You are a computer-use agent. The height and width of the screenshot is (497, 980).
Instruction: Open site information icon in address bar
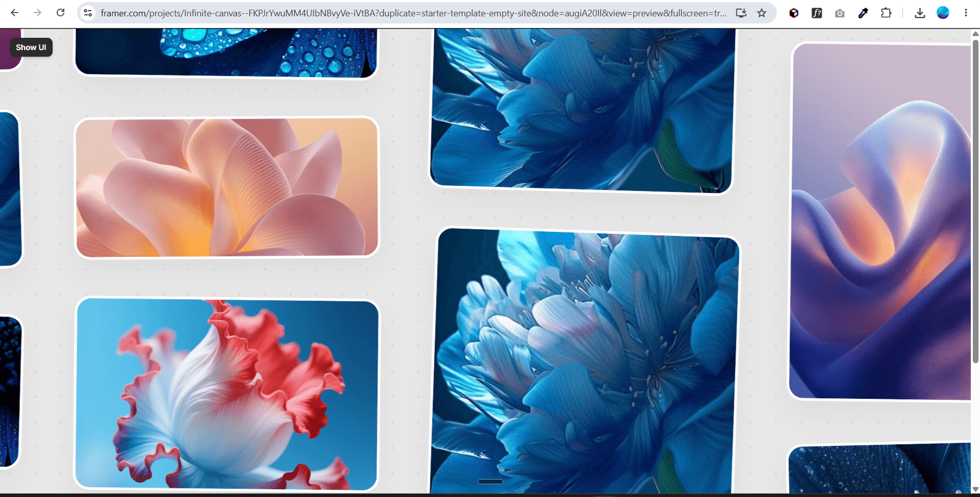(x=88, y=13)
